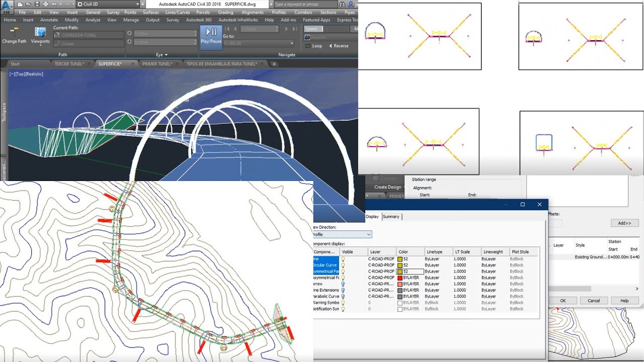The width and height of the screenshot is (644, 362).
Task: Click gray color swatch in Line Extensions row
Action: point(400,290)
